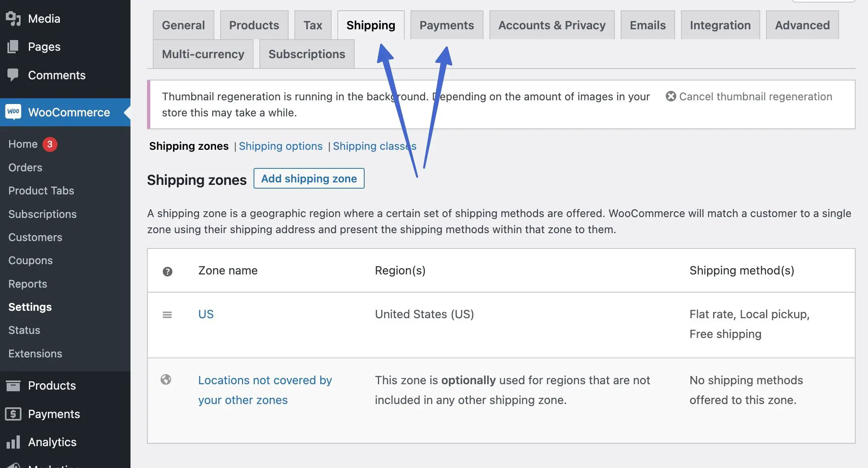Select the Shipping tab
The height and width of the screenshot is (468, 868).
tap(370, 25)
